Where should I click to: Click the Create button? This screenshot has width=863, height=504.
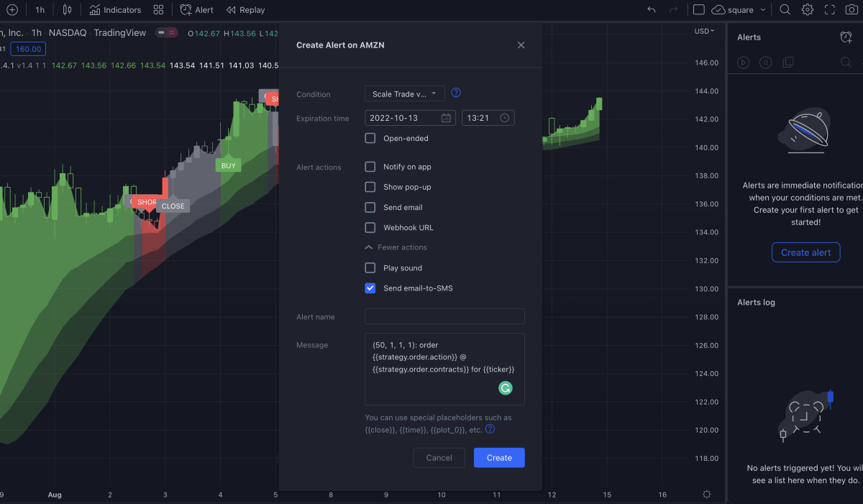coord(499,458)
